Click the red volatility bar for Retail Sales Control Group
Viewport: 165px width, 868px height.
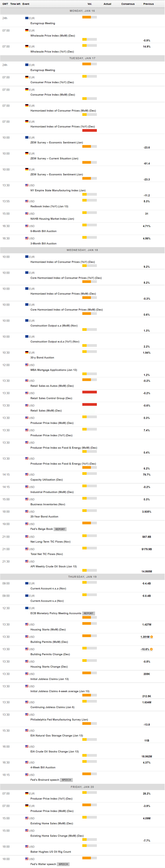pyautogui.click(x=89, y=392)
